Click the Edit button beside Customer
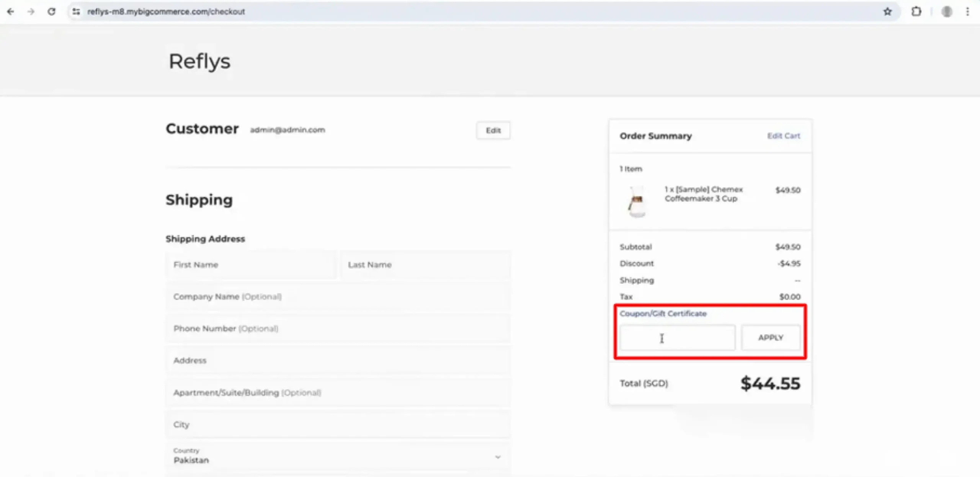 [493, 131]
